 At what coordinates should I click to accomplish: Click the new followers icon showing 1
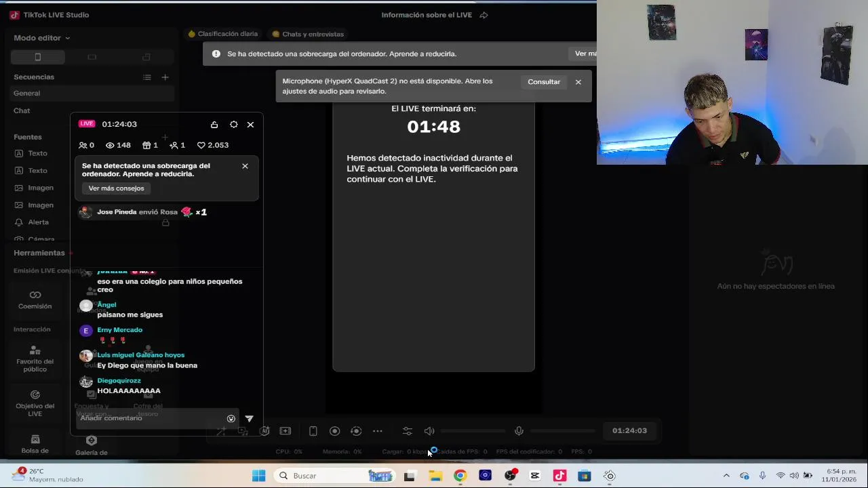click(x=174, y=145)
